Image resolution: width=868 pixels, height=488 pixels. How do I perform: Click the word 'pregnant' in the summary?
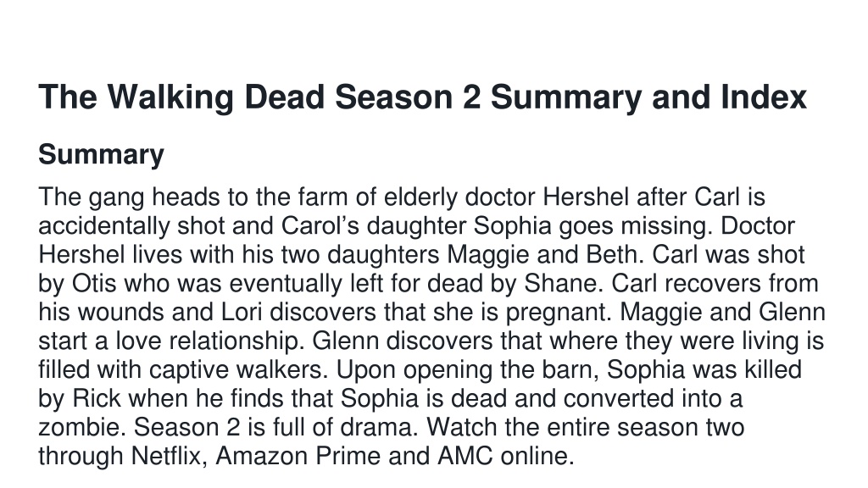click(x=558, y=312)
